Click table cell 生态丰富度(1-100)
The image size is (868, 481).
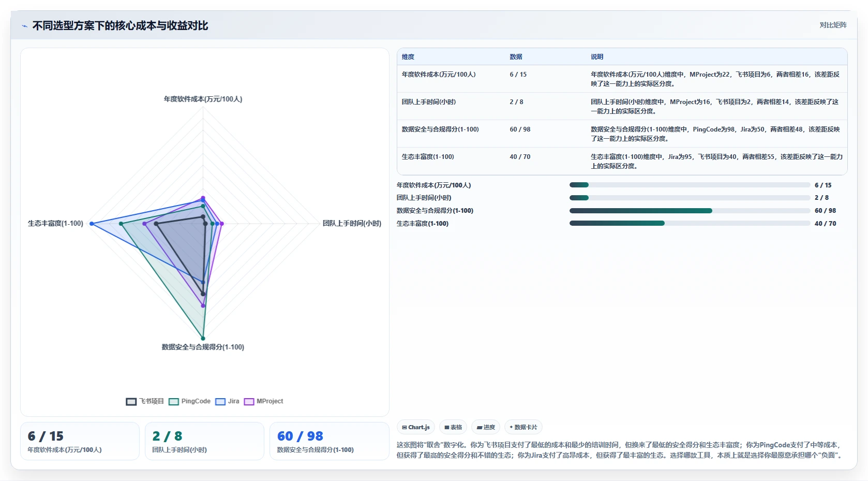(x=428, y=157)
